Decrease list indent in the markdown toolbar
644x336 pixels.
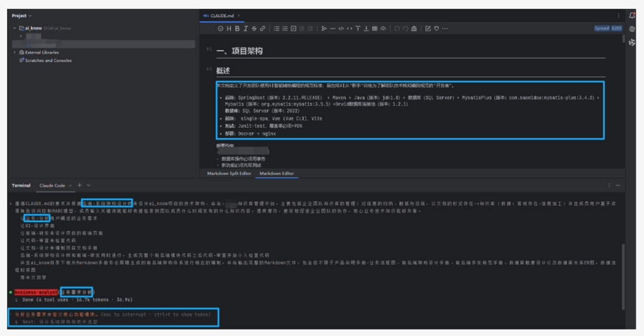pos(302,29)
